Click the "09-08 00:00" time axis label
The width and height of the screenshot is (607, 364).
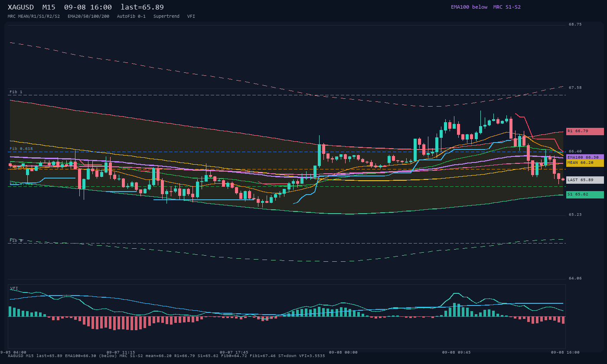tap(343, 352)
